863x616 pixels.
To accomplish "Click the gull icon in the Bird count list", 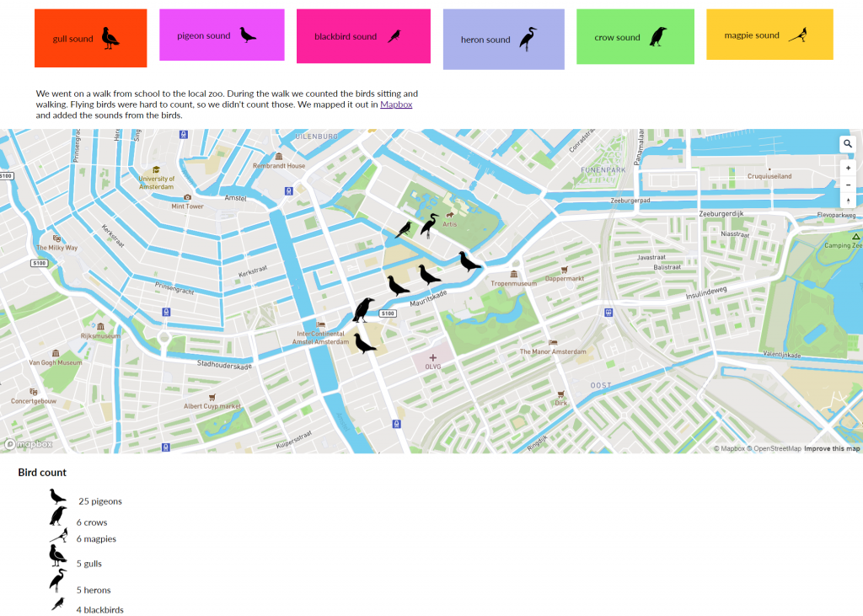I will 58,555.
